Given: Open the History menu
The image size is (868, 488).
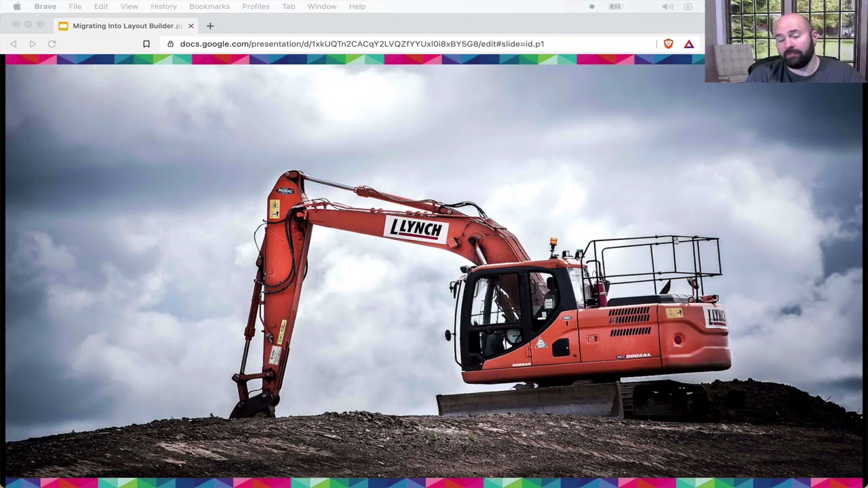Looking at the screenshot, I should point(163,7).
